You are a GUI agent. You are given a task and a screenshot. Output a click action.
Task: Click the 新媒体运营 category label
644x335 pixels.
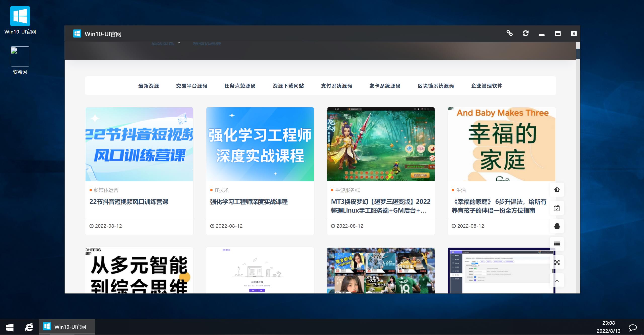[106, 190]
